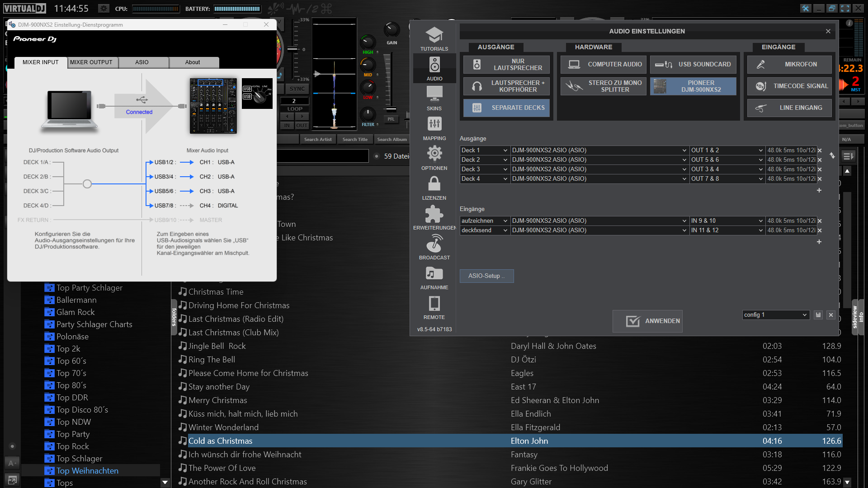Select Pioneer DJM-900NXS2 hardware option

693,86
